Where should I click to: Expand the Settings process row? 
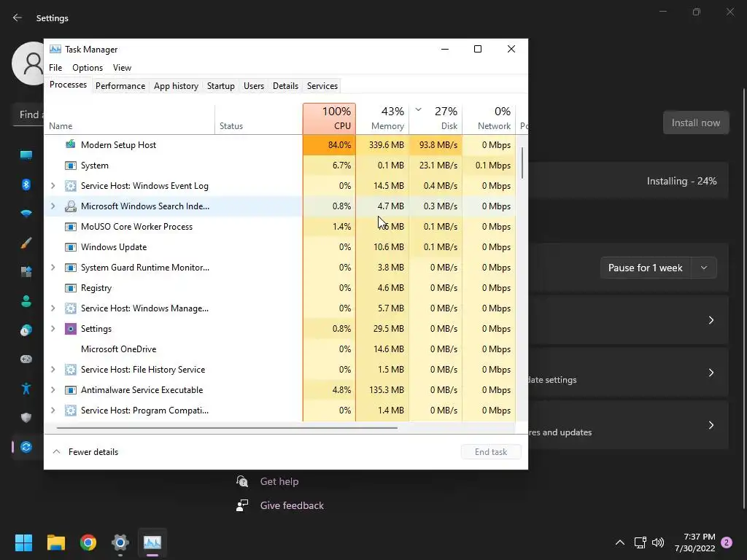(53, 329)
